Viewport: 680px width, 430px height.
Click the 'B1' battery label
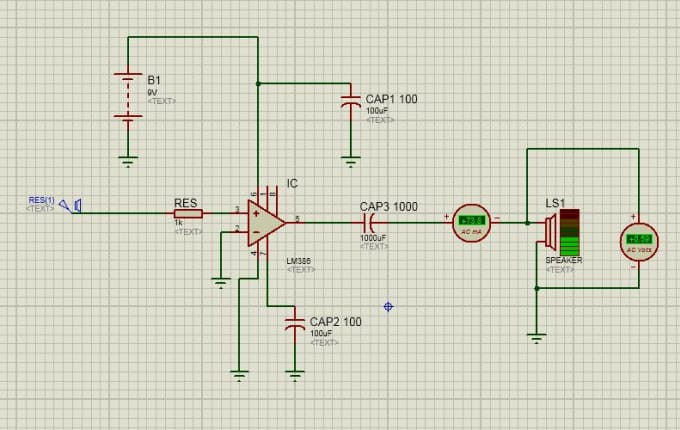tap(154, 80)
